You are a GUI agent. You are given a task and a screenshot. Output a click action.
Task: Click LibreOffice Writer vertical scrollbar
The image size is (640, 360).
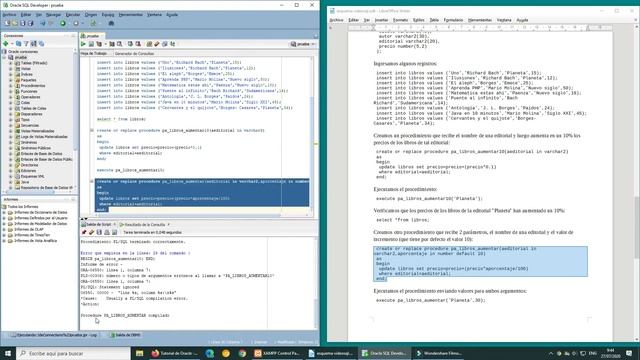click(637, 184)
